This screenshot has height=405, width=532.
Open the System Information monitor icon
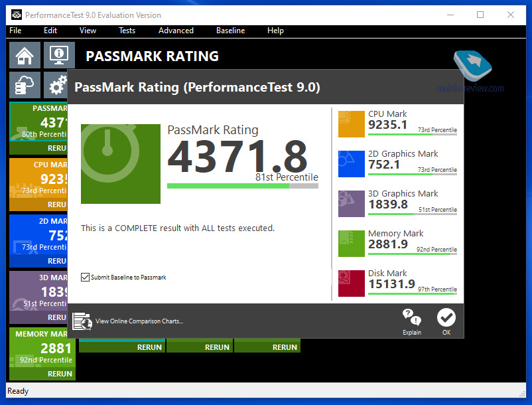59,55
